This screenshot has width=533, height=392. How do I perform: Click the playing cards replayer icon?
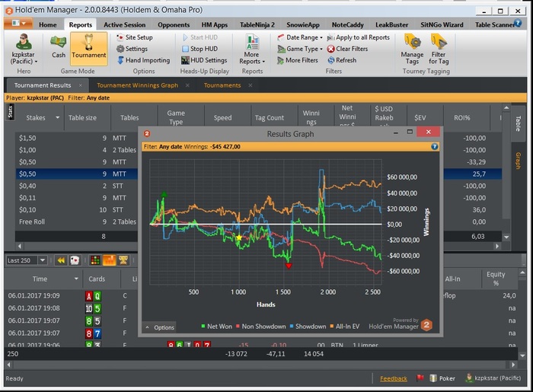75,260
